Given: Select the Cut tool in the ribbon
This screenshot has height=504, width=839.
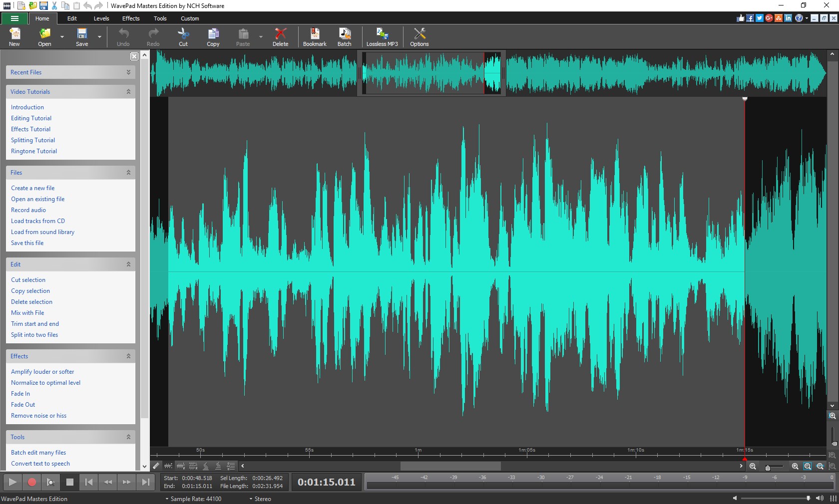Looking at the screenshot, I should tap(183, 37).
